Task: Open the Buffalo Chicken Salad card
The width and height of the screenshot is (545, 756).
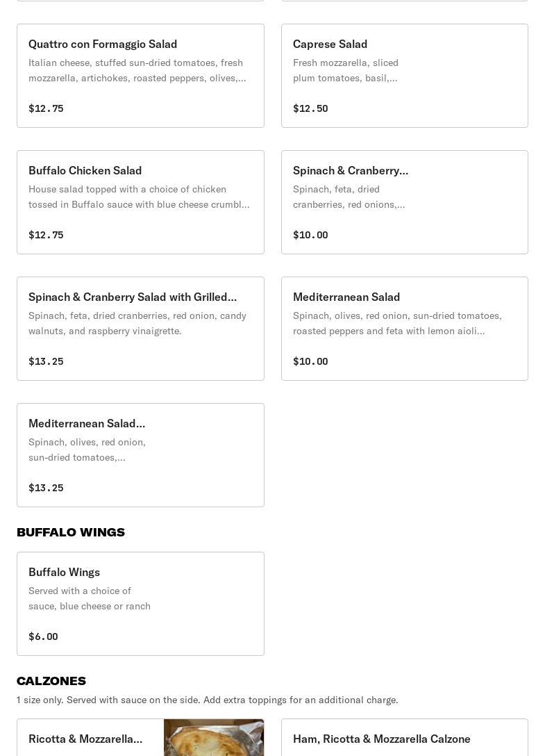Action: tap(140, 202)
